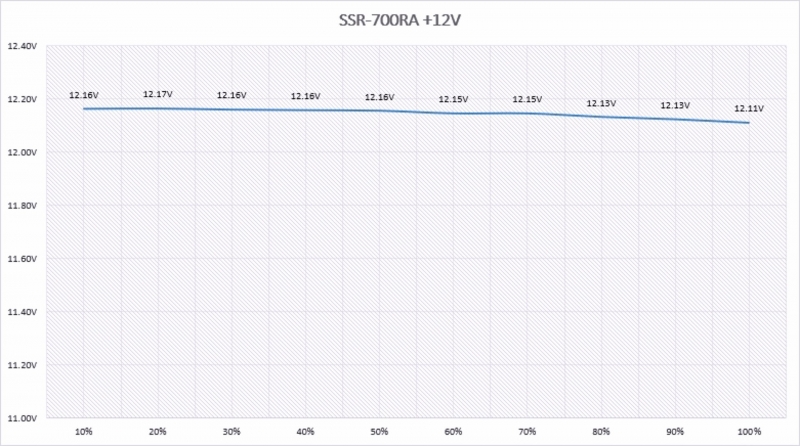Click the 80% x-axis label
The width and height of the screenshot is (800, 446).
(x=601, y=432)
